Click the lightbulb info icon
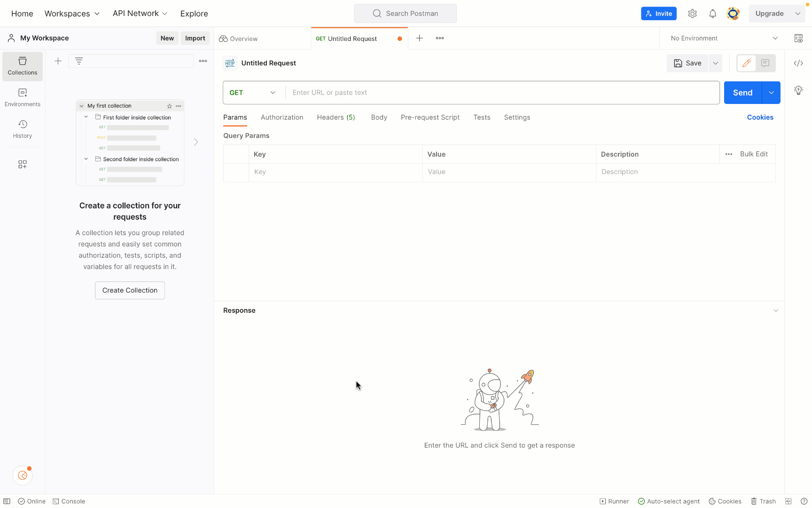The height and width of the screenshot is (508, 812). click(798, 90)
